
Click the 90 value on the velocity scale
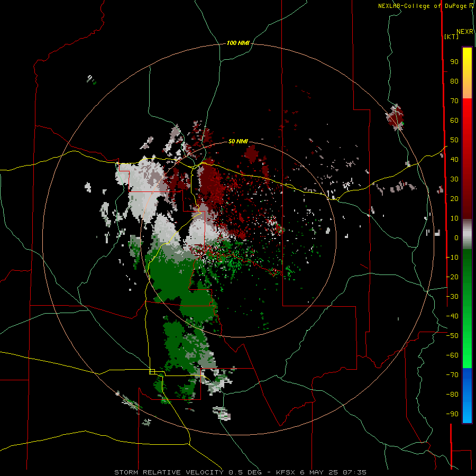click(454, 62)
